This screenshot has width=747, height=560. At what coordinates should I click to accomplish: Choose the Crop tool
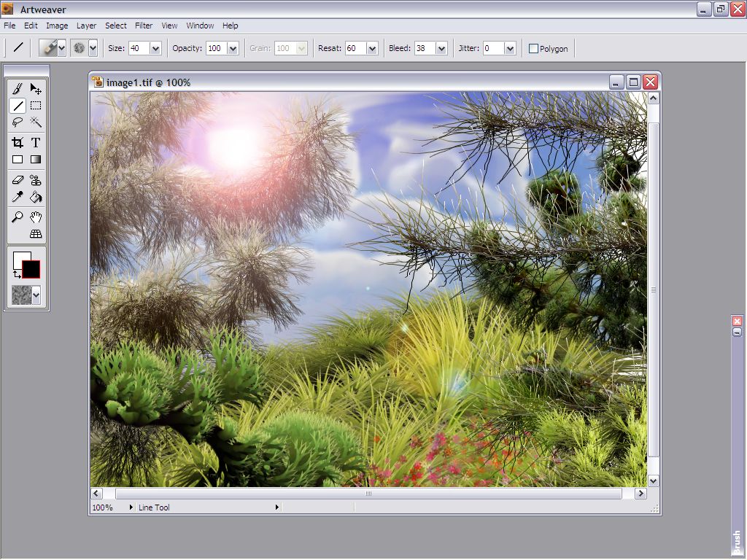[x=18, y=142]
